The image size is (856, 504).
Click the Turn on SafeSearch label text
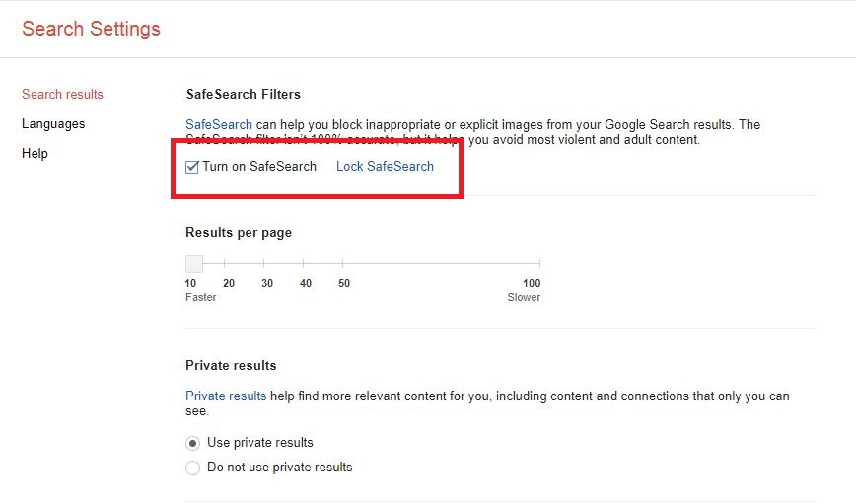click(259, 167)
